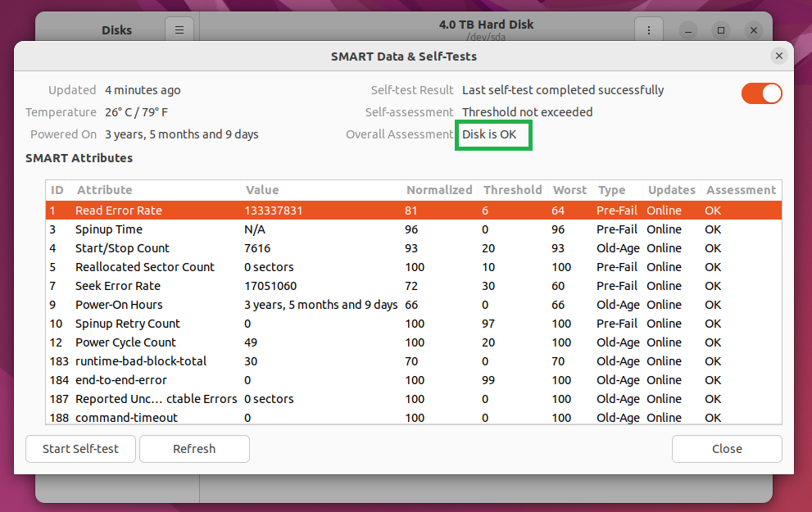The width and height of the screenshot is (812, 512).
Task: Open the drive options kebab menu
Action: tap(648, 30)
